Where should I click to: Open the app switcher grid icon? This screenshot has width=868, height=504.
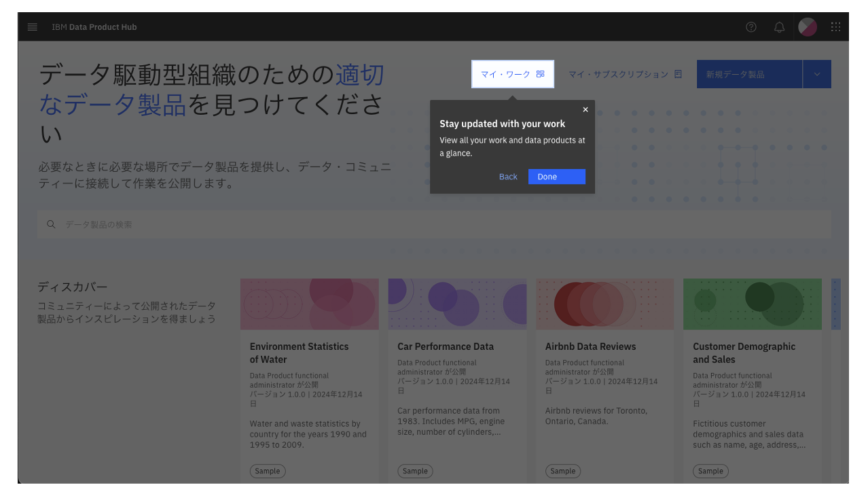click(x=836, y=27)
